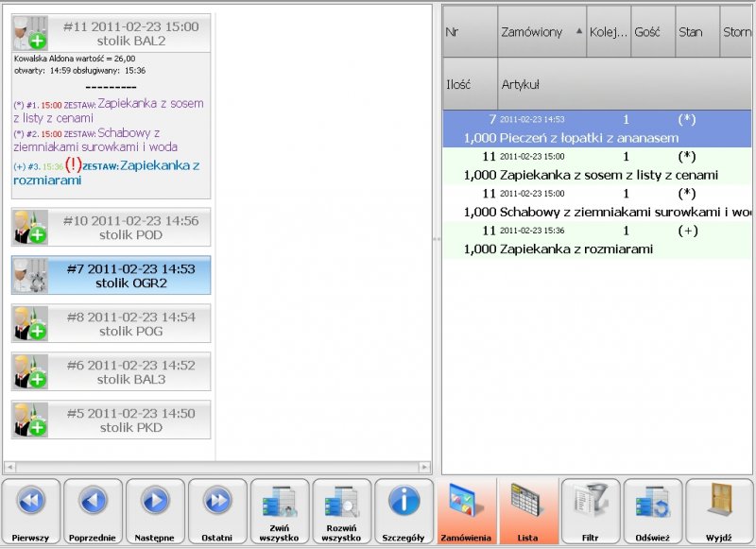Refresh list with Odśwież

coord(653,511)
